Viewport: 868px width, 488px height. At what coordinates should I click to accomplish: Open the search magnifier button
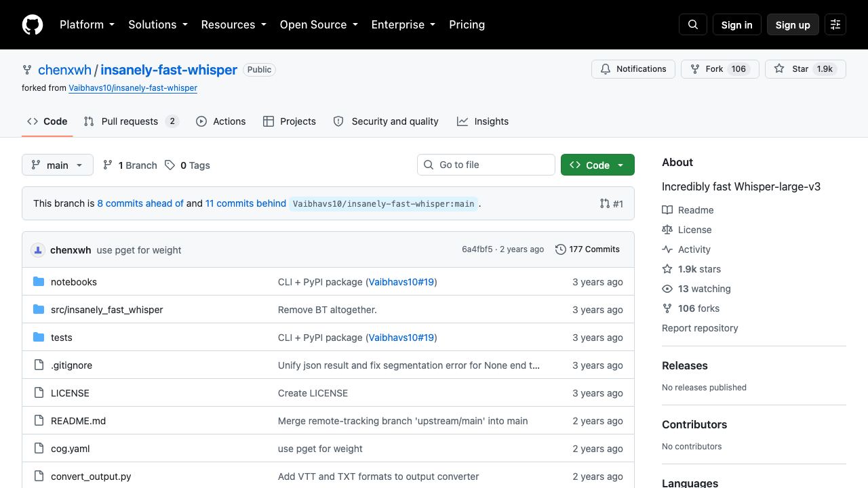pyautogui.click(x=693, y=24)
